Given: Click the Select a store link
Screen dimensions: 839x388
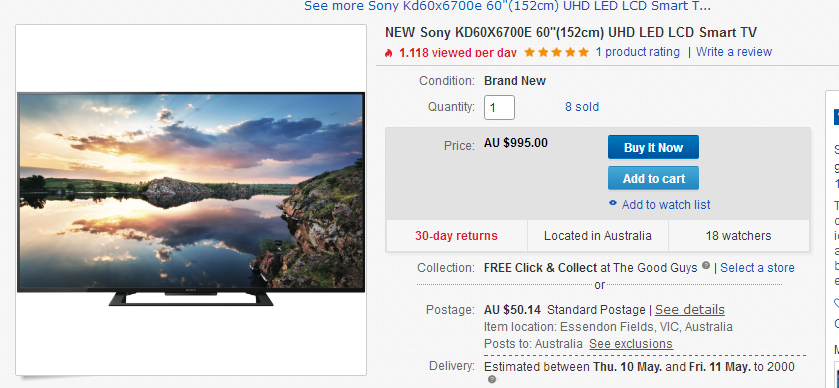Looking at the screenshot, I should coord(757,268).
